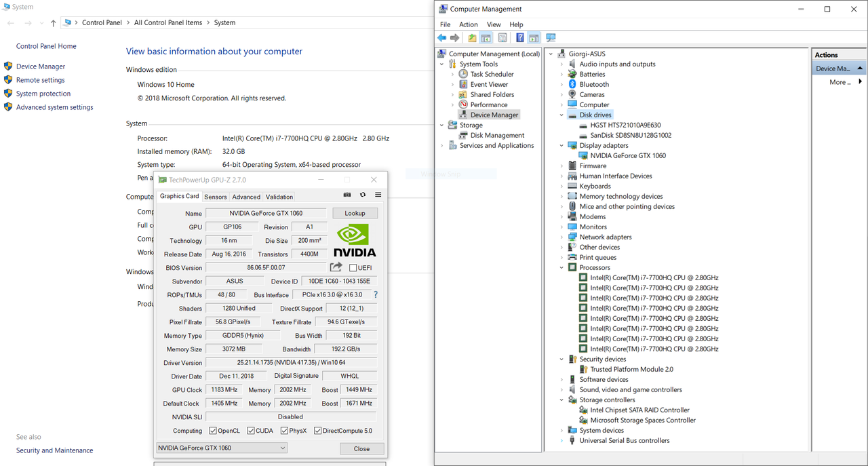This screenshot has height=466, width=868.
Task: Select Event Viewer in the console tree
Action: 489,84
